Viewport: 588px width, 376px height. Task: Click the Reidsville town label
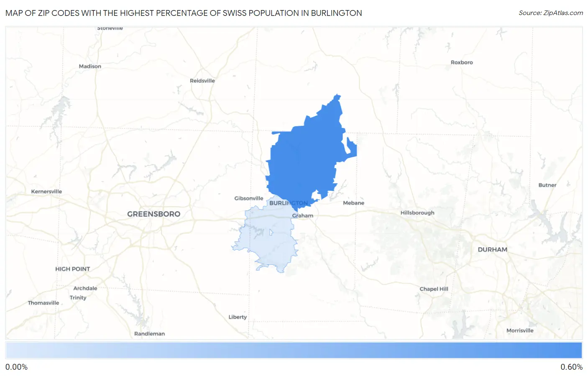[202, 81]
